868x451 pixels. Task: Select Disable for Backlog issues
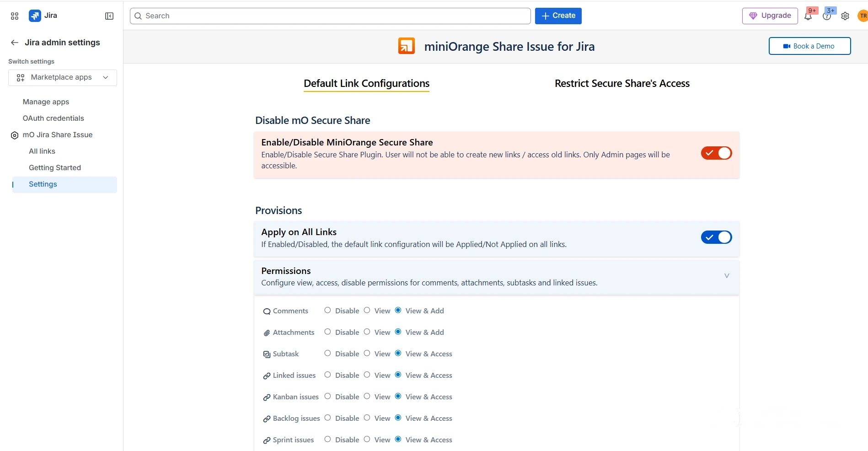coord(327,418)
